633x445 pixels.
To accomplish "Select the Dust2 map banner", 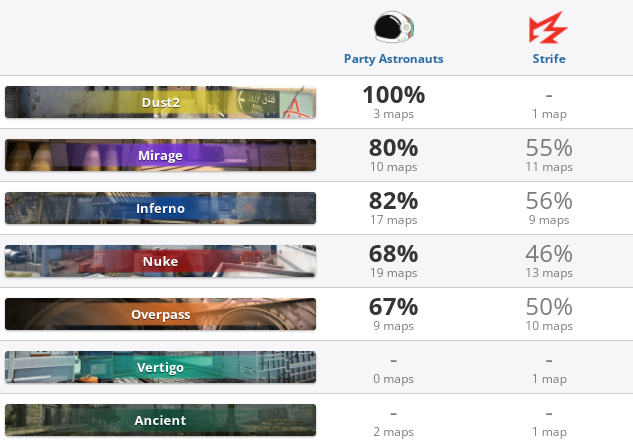I will [x=160, y=102].
